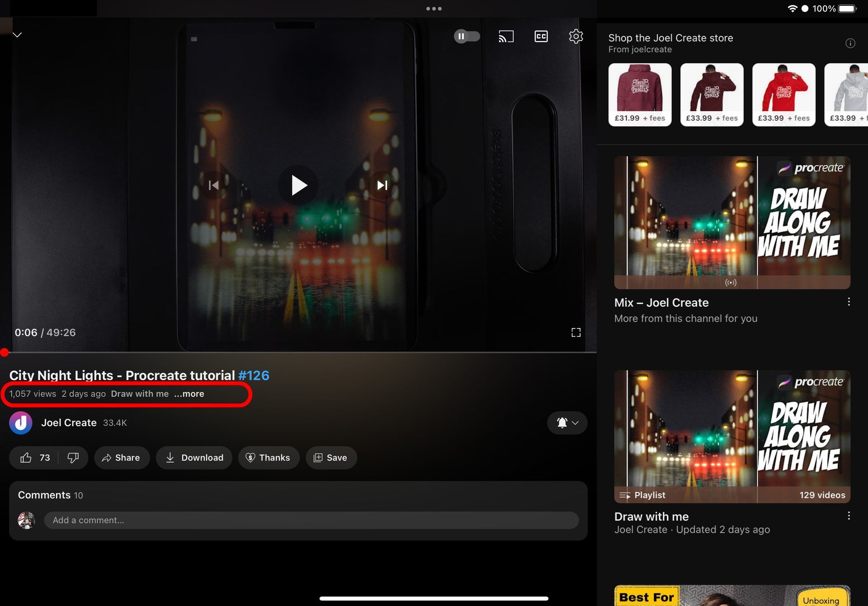This screenshot has height=606, width=868.
Task: Dislike the video with thumbs down
Action: tap(73, 458)
